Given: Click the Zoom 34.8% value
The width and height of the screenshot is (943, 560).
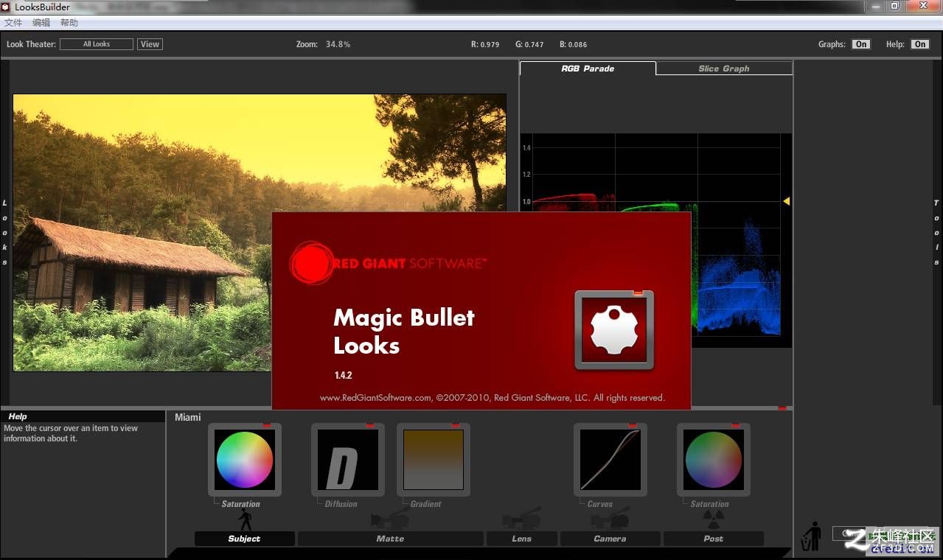Looking at the screenshot, I should pos(338,44).
